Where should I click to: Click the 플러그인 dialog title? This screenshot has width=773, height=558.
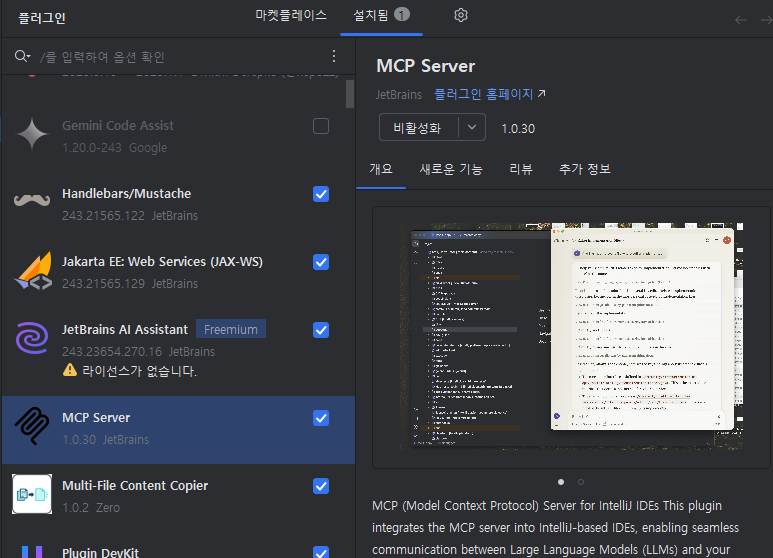coord(42,18)
